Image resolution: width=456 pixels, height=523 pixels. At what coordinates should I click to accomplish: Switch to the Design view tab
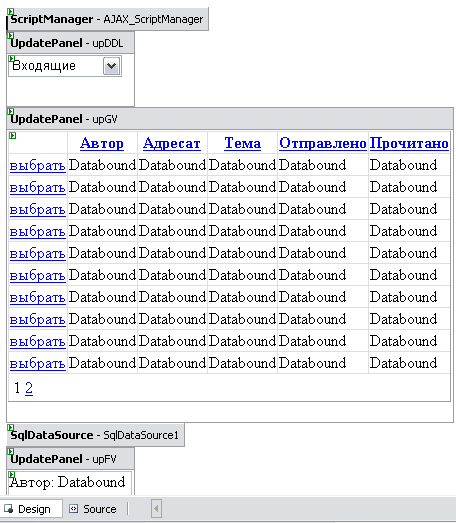coord(31,509)
